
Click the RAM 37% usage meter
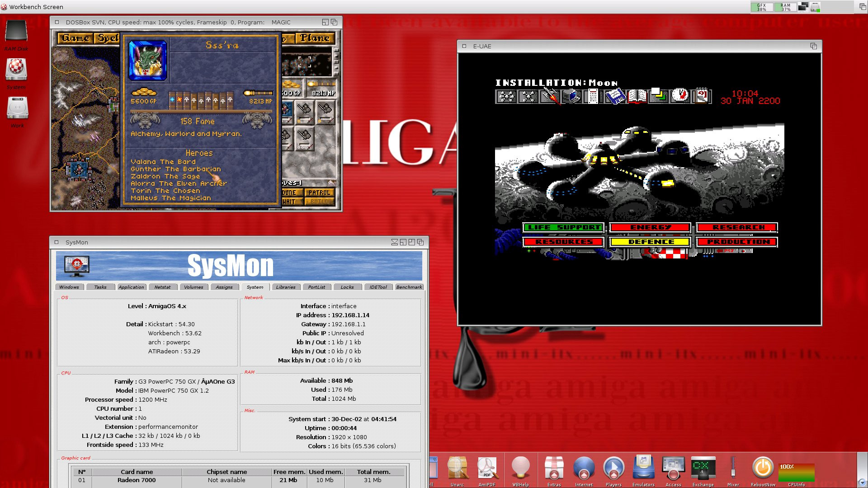coord(786,7)
